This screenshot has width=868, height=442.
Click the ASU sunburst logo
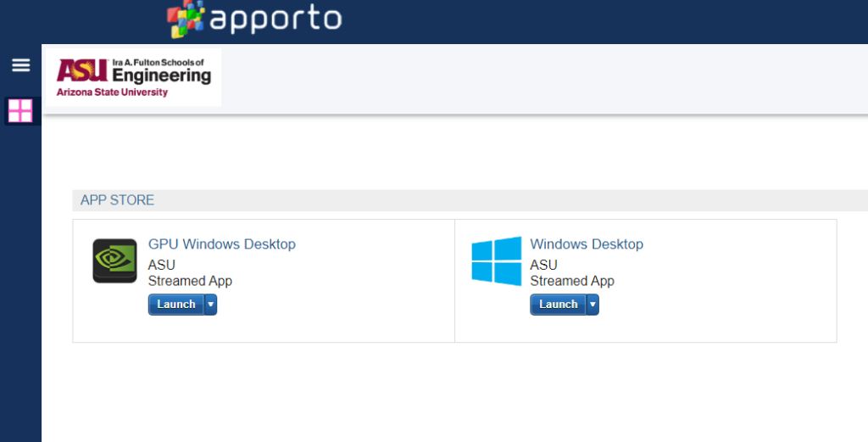(x=82, y=71)
